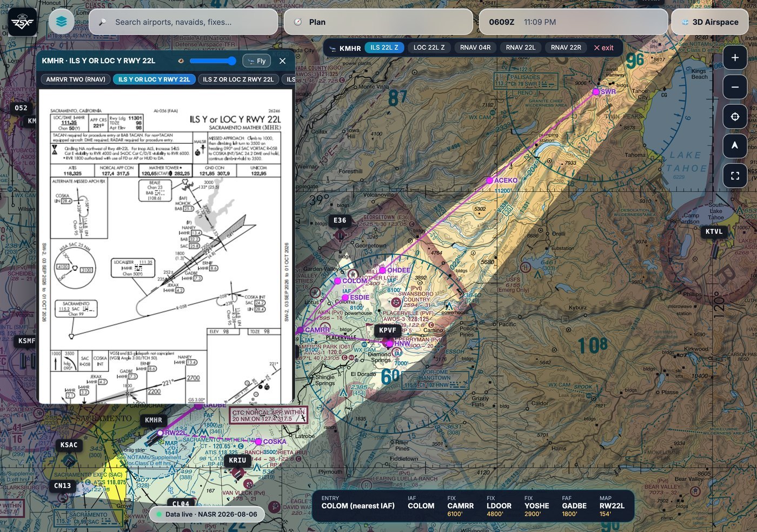Click the KRIU airport marker

point(237,461)
